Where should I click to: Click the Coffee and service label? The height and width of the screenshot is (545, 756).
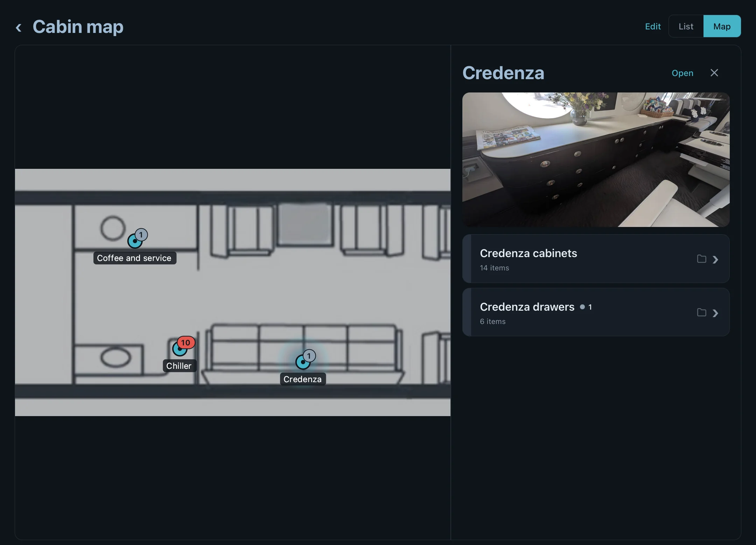coord(134,258)
